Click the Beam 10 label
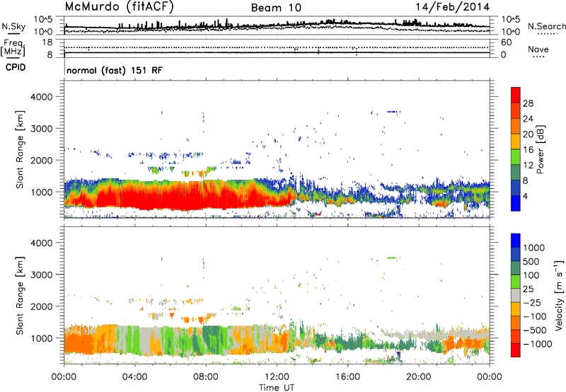This screenshot has height=392, width=566. click(276, 8)
